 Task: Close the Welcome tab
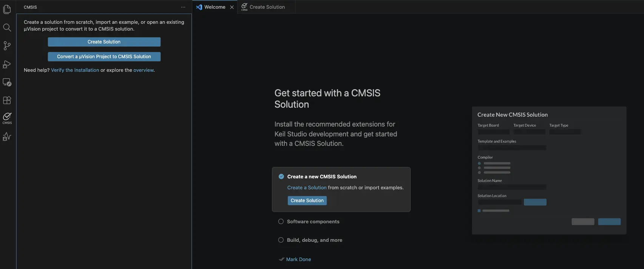pyautogui.click(x=232, y=7)
